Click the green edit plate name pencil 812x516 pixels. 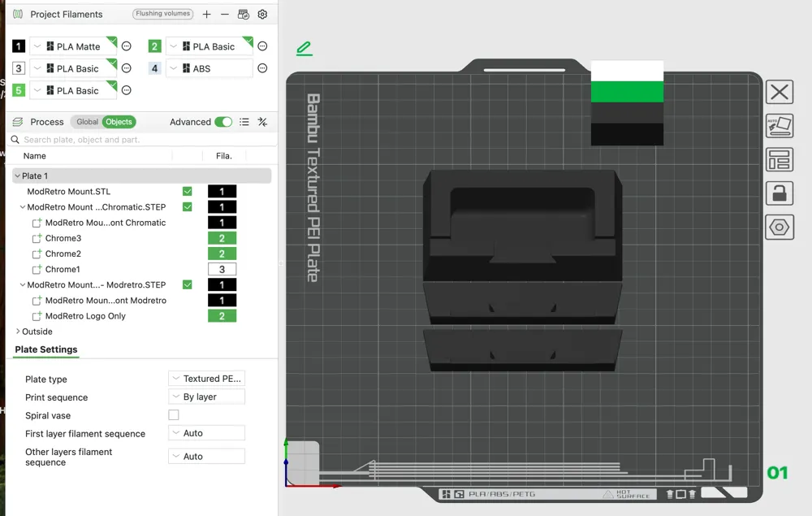tap(304, 49)
